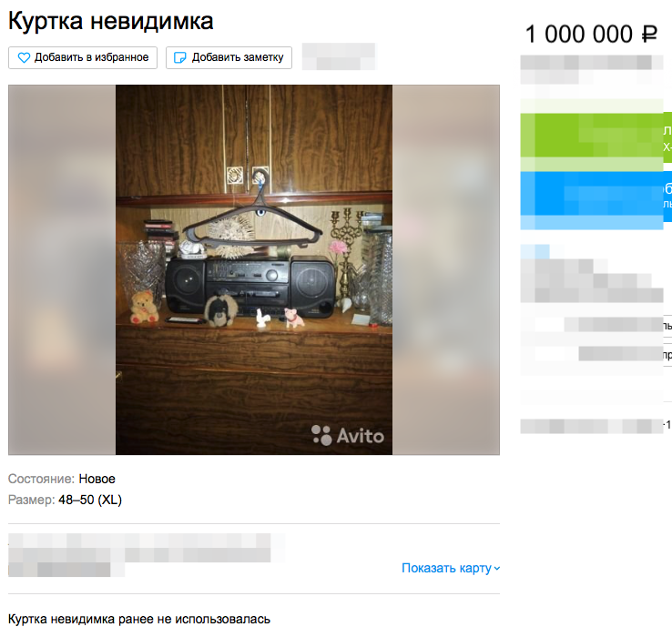Click blurred left edge of photo gallery
This screenshot has width=672, height=637.
coord(62,269)
